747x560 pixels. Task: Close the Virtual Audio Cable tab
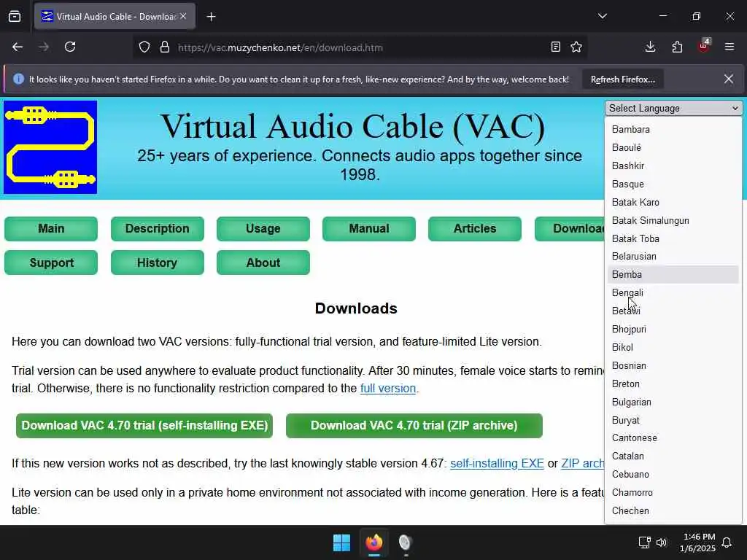coord(183,16)
